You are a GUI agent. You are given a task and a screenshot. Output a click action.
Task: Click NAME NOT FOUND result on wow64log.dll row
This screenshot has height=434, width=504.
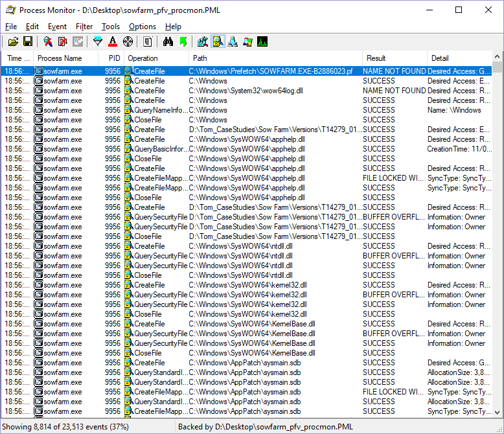394,91
